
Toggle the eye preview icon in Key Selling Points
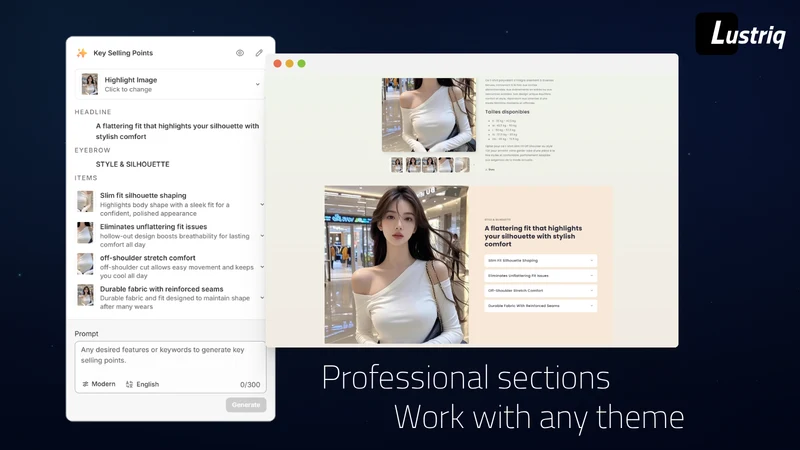pyautogui.click(x=240, y=53)
